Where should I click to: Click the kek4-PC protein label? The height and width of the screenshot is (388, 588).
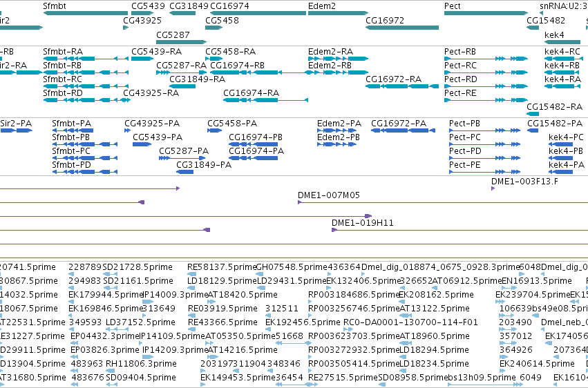click(567, 137)
